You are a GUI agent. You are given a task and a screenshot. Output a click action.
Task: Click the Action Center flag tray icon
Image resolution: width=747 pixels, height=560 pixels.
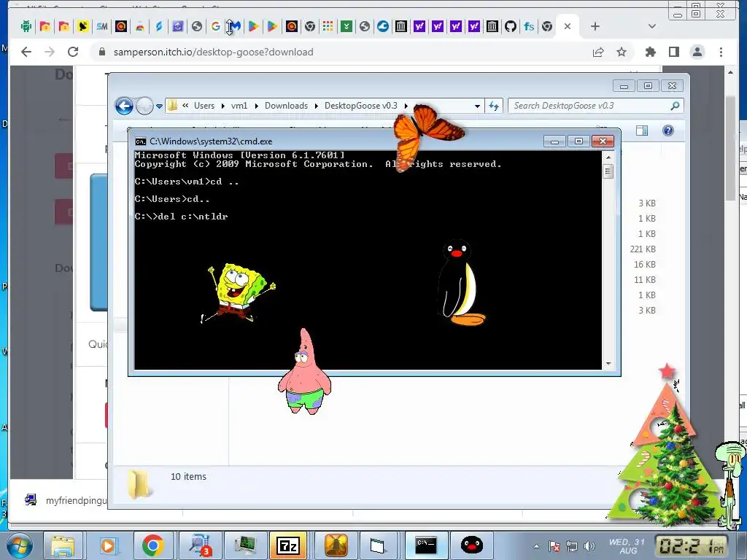click(554, 546)
